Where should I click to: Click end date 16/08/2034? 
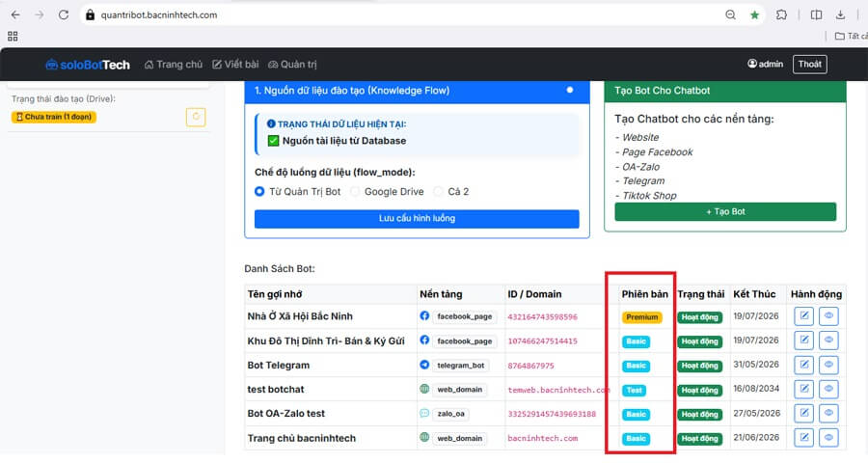(x=755, y=389)
